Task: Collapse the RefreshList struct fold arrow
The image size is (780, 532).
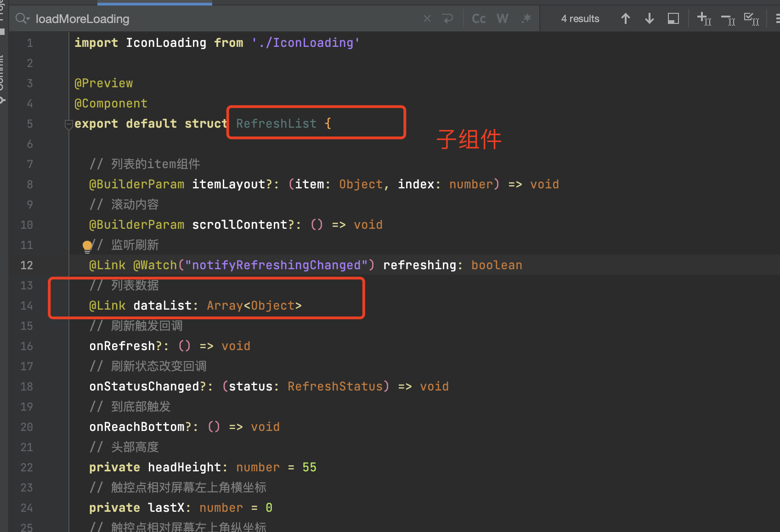Action: [69, 124]
